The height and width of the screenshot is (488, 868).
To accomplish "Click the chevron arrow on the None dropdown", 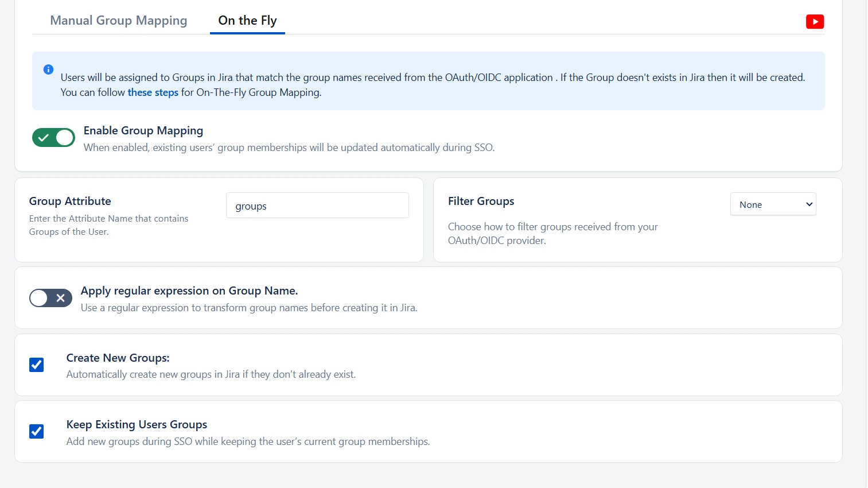I will point(808,204).
